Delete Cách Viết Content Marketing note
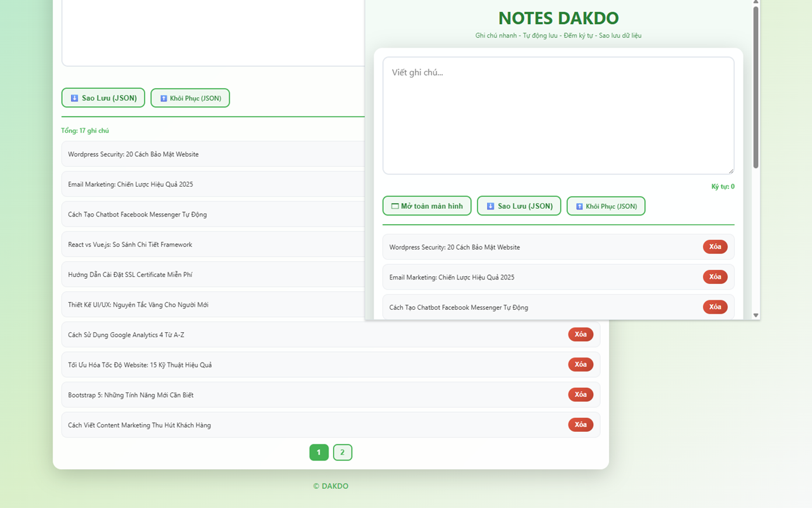This screenshot has width=812, height=508. coord(580,424)
